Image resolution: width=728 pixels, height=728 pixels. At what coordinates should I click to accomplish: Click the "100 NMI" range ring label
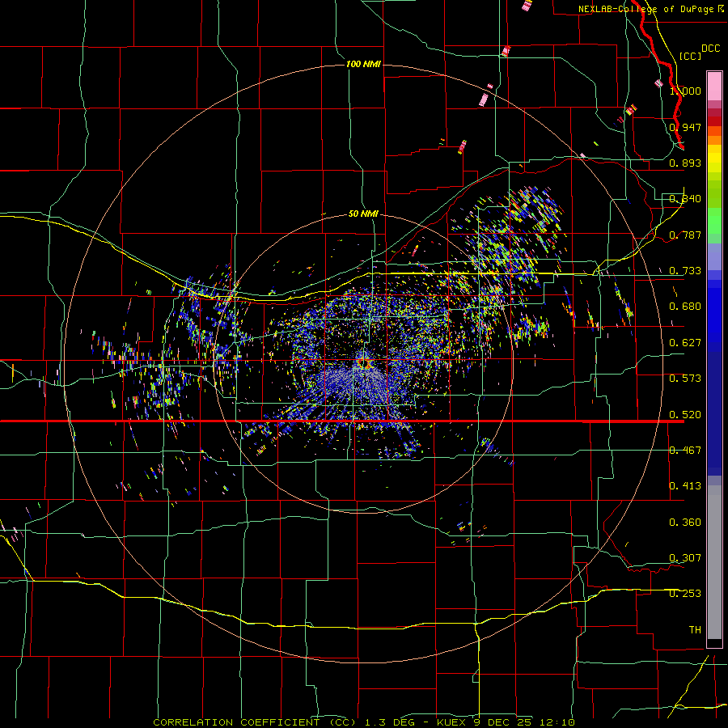[x=363, y=64]
